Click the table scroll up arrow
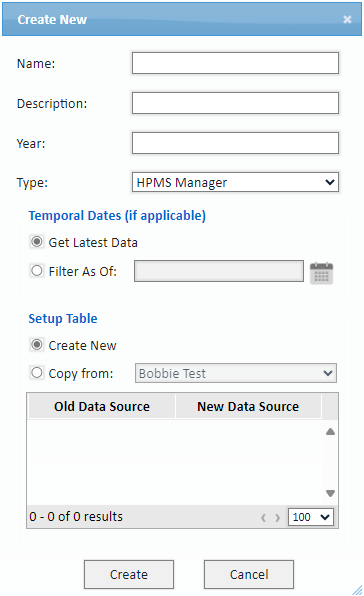This screenshot has width=364, height=596. (x=330, y=432)
